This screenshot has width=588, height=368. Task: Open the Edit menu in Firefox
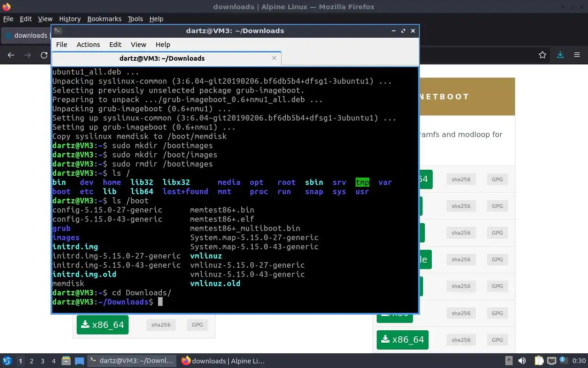pyautogui.click(x=26, y=19)
